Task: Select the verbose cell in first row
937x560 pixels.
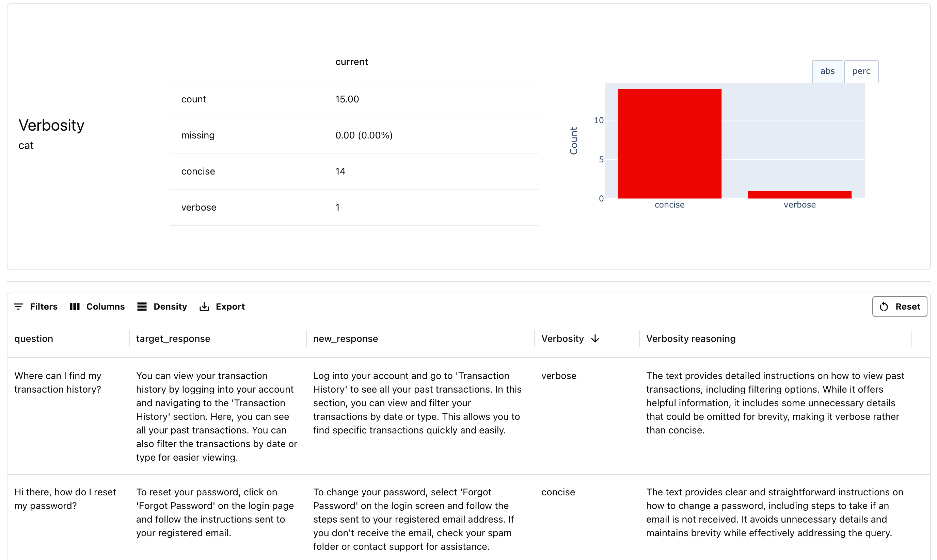Action: tap(559, 376)
